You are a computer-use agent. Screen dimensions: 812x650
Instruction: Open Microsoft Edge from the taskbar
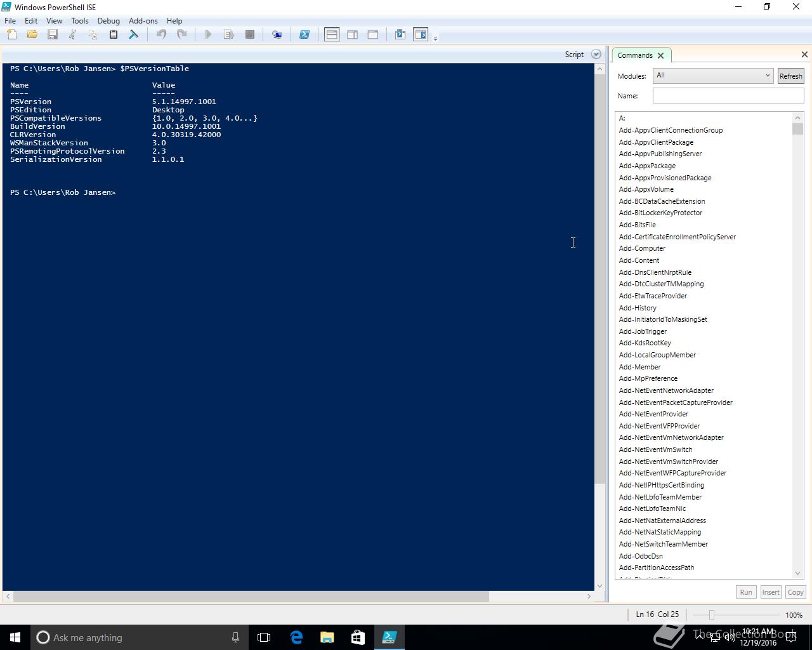[x=296, y=637]
